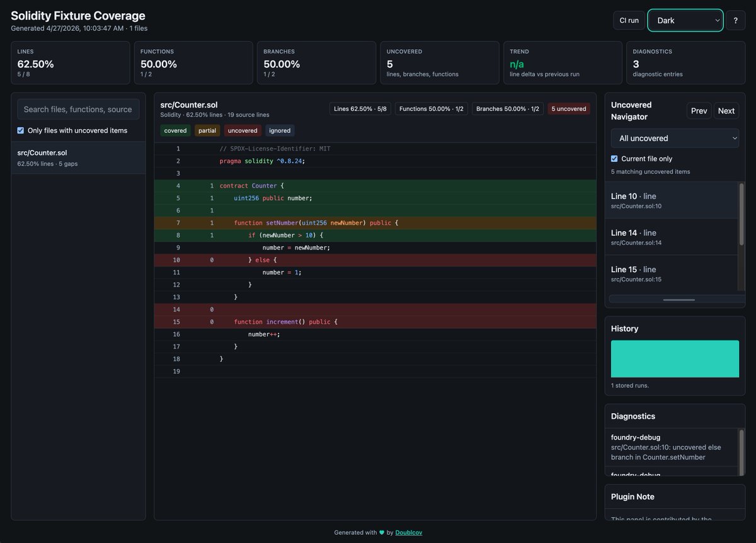
Task: Toggle the covered legend chip
Action: tap(175, 130)
